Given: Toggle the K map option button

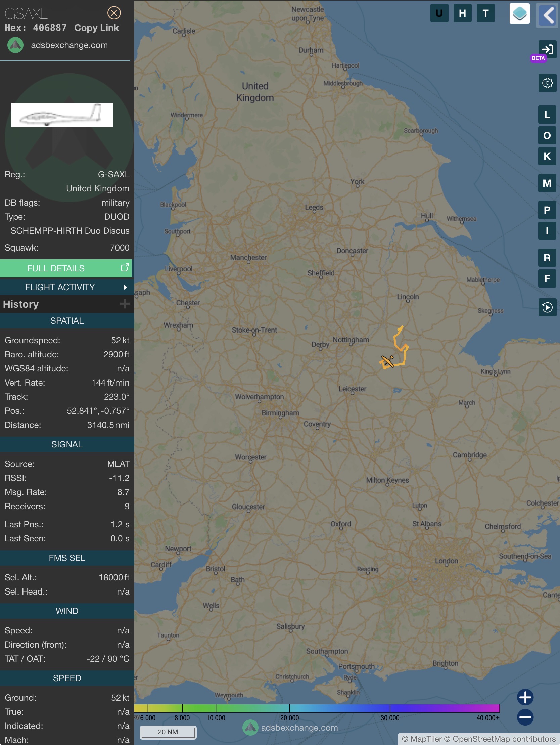Looking at the screenshot, I should tap(547, 156).
